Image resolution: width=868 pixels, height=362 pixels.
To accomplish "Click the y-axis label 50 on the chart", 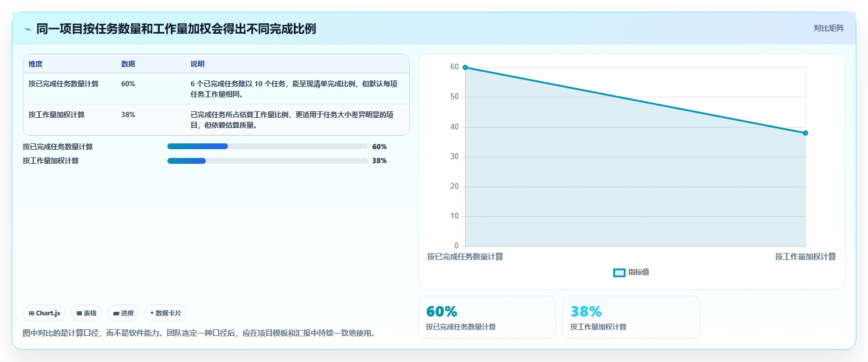I will pos(454,97).
